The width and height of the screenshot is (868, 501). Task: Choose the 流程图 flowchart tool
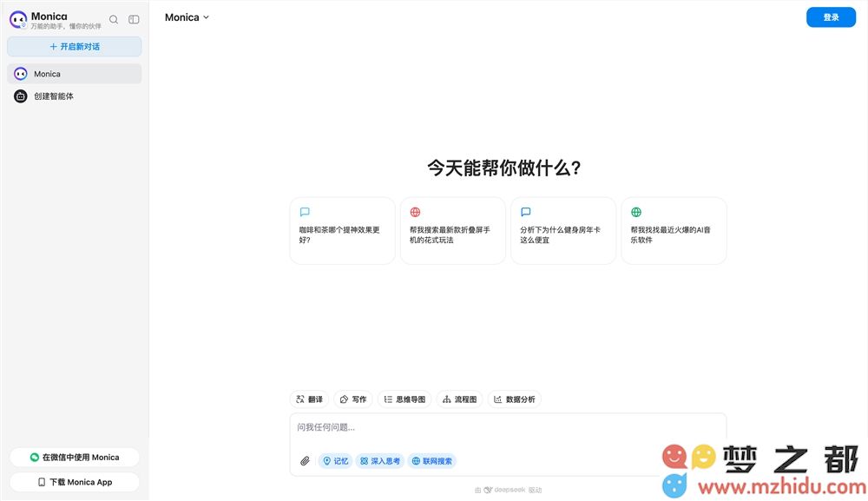tap(460, 399)
